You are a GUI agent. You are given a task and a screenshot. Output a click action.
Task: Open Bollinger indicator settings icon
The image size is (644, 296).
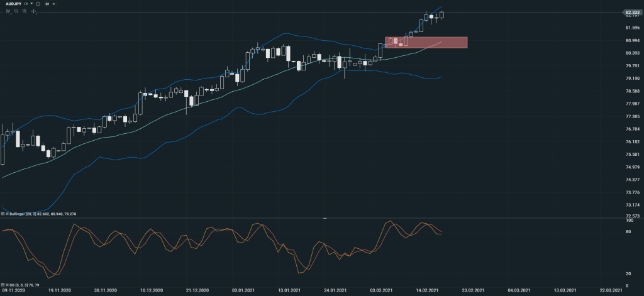tap(3, 214)
